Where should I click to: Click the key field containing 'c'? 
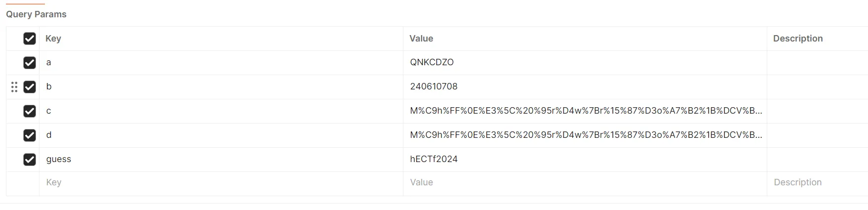[x=48, y=111]
